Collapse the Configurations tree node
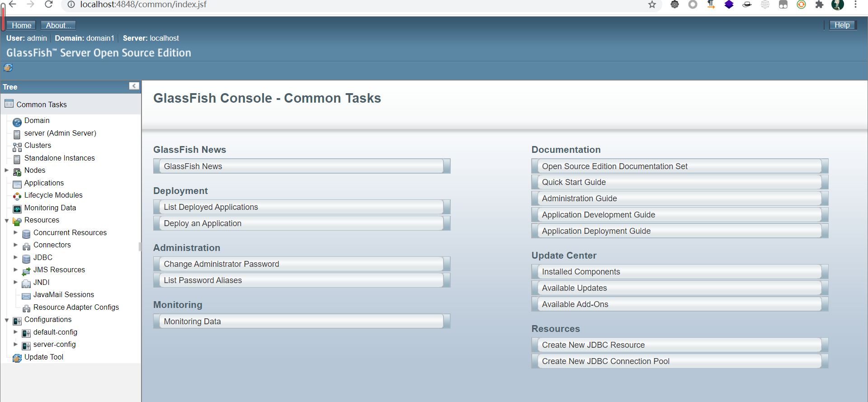The width and height of the screenshot is (868, 402). 7,320
